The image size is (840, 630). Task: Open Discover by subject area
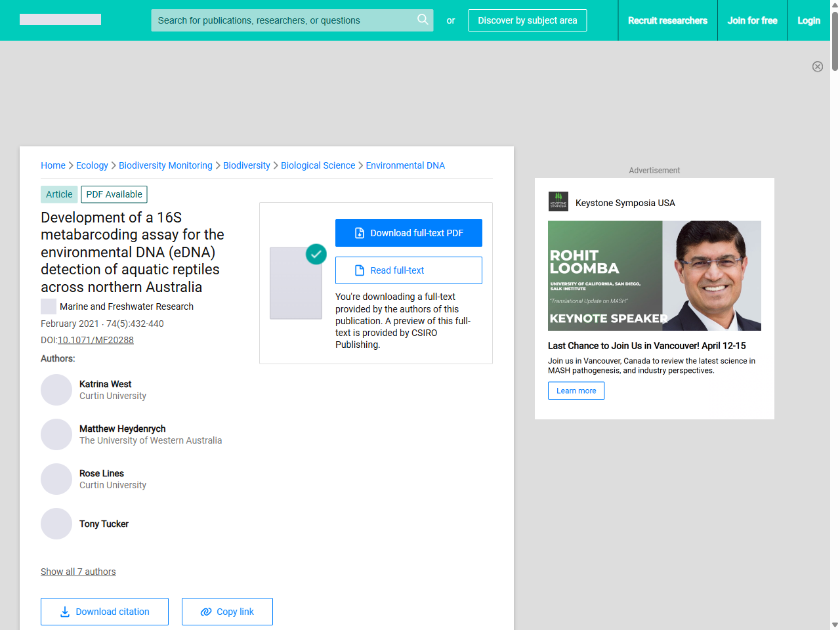pyautogui.click(x=527, y=20)
